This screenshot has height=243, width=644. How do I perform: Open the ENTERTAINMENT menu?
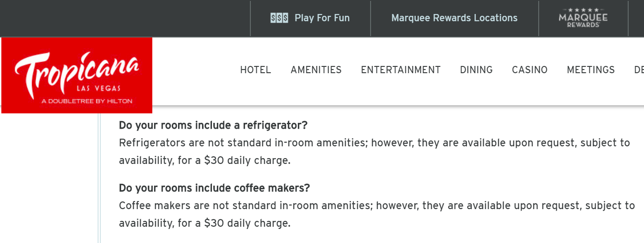click(400, 70)
